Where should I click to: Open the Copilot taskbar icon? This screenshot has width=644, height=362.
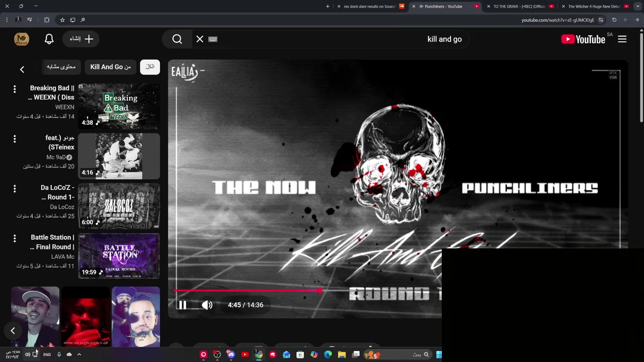(314, 354)
